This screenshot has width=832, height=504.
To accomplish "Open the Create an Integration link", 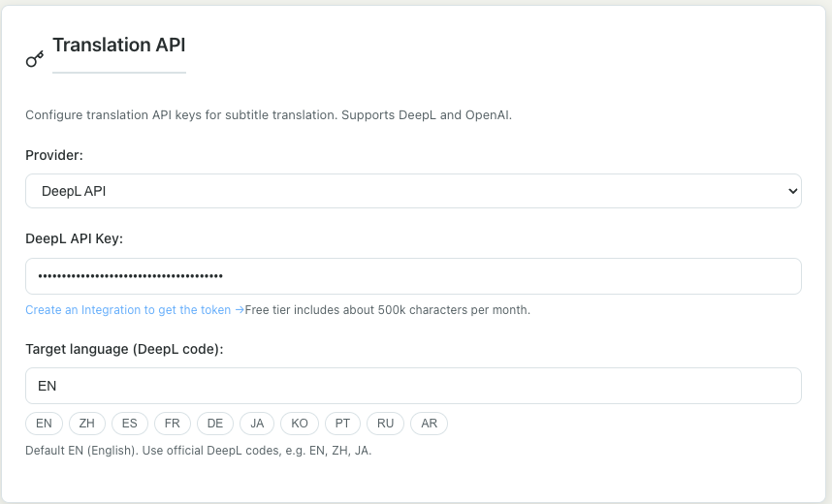I will (x=134, y=310).
